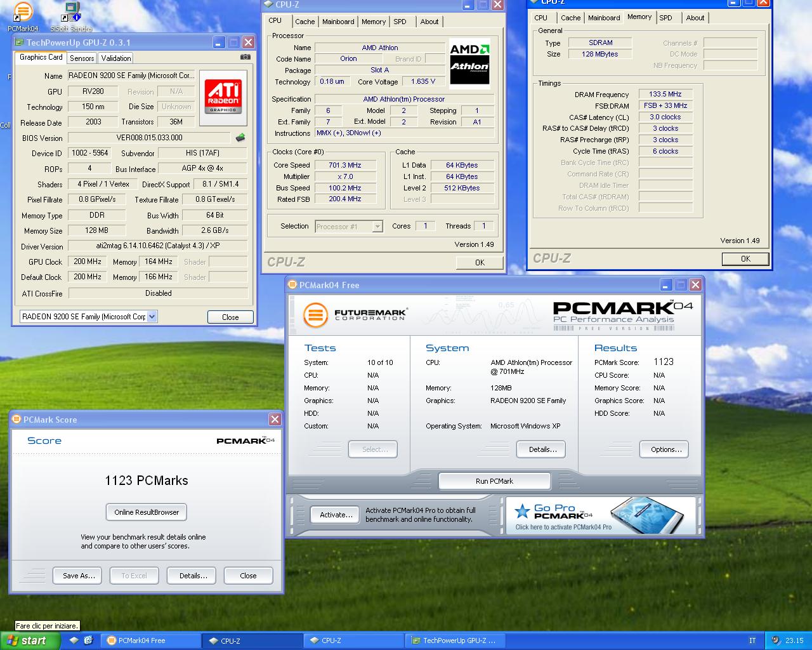
Task: Select Graphics Card tab in GPU-Z
Action: tap(41, 57)
